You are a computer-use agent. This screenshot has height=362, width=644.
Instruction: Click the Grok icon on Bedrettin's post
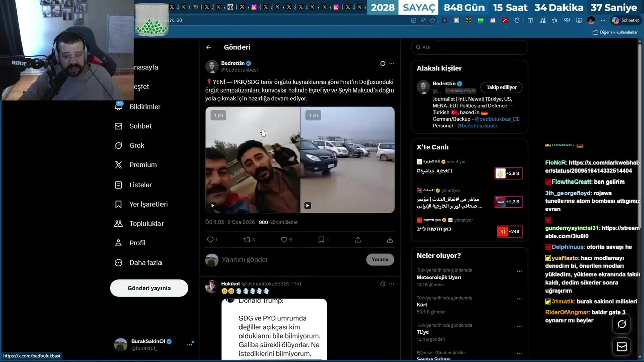383,64
